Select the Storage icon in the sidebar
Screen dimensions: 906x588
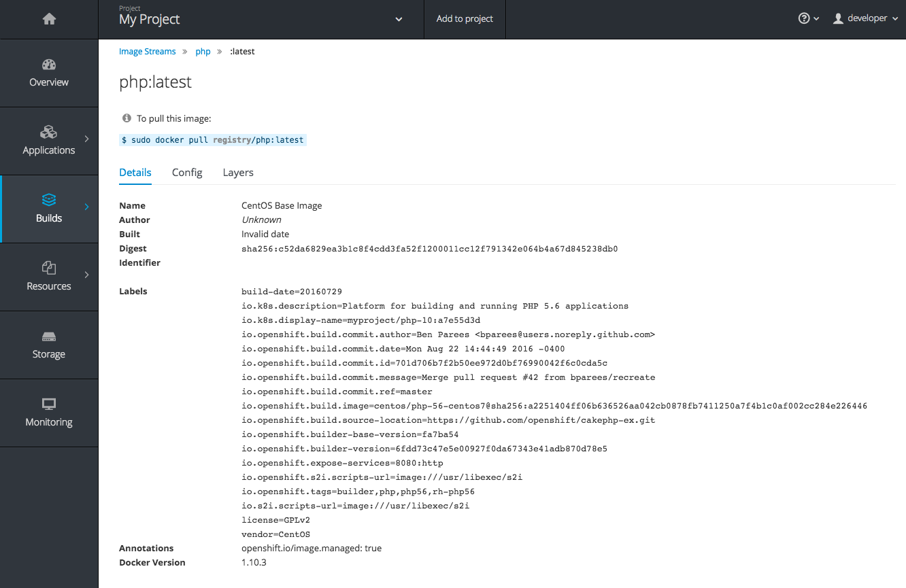[48, 336]
